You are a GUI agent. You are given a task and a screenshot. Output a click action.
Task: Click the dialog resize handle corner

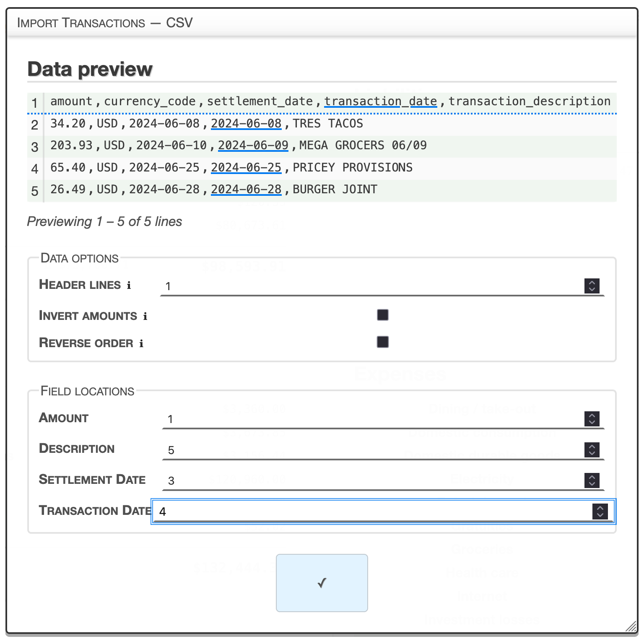point(631,627)
